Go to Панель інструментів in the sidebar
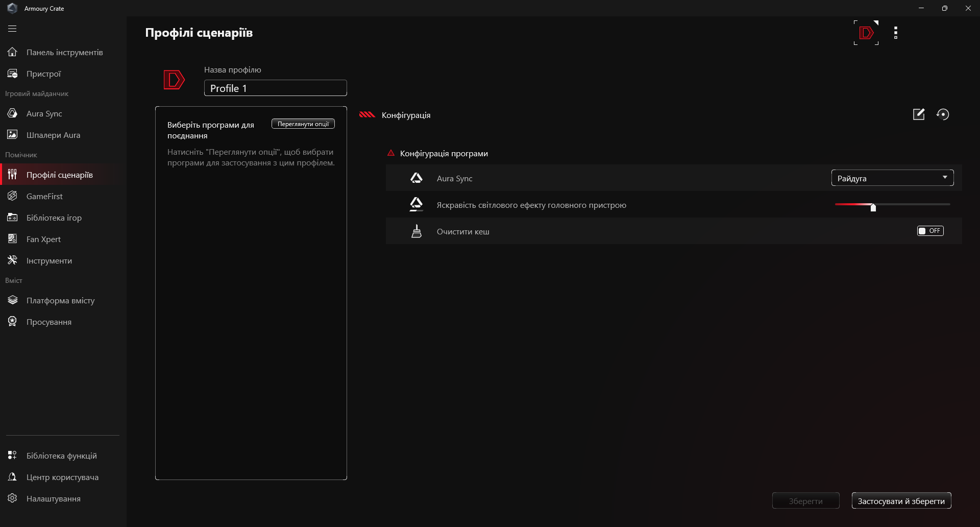This screenshot has height=527, width=980. pos(64,52)
